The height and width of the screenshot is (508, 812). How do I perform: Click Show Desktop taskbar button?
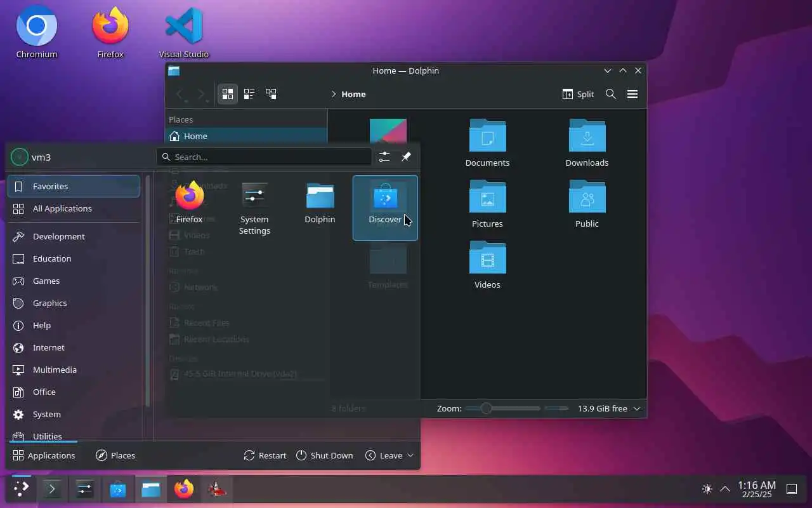(792, 489)
